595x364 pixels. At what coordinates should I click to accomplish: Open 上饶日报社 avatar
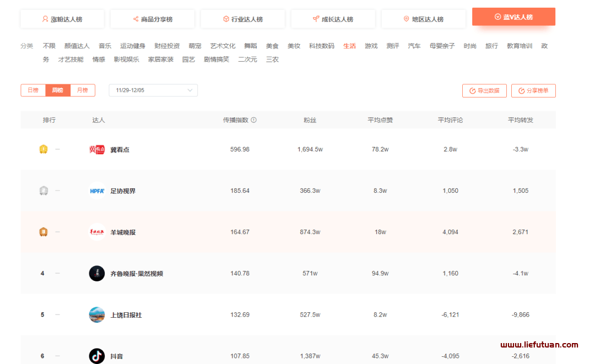pos(97,314)
